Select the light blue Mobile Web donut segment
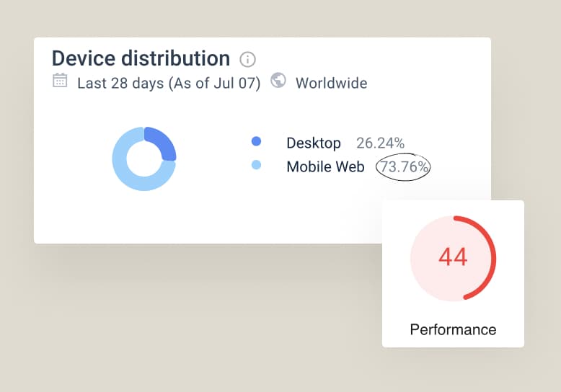561x392 pixels. click(130, 177)
